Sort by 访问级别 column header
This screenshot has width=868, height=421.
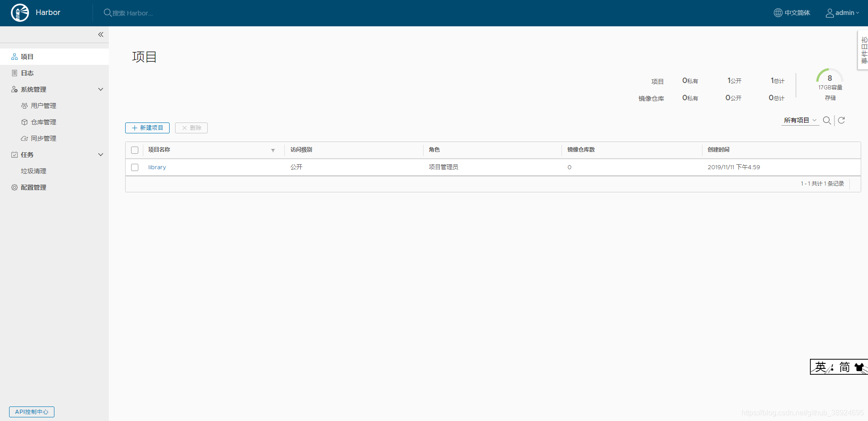tap(301, 150)
